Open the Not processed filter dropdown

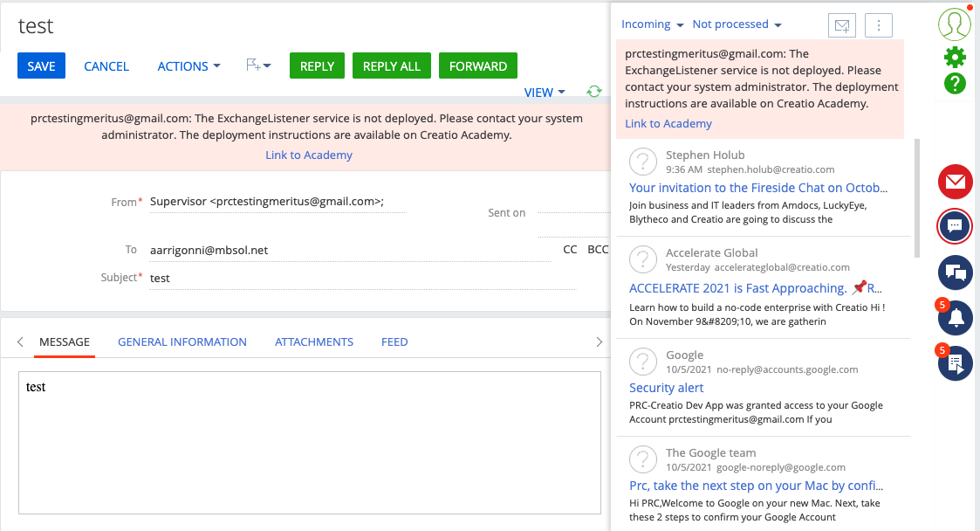pos(737,24)
